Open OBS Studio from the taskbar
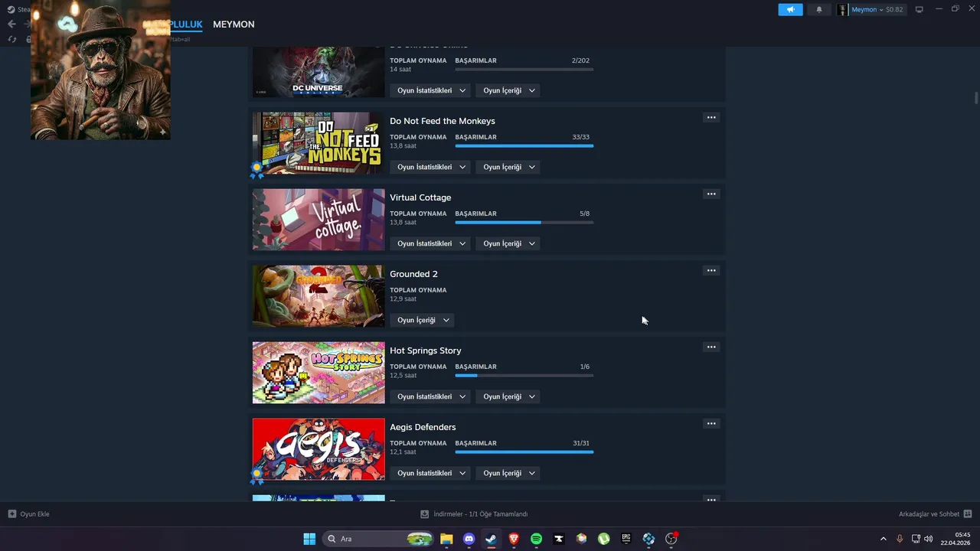This screenshot has height=551, width=980. [671, 539]
